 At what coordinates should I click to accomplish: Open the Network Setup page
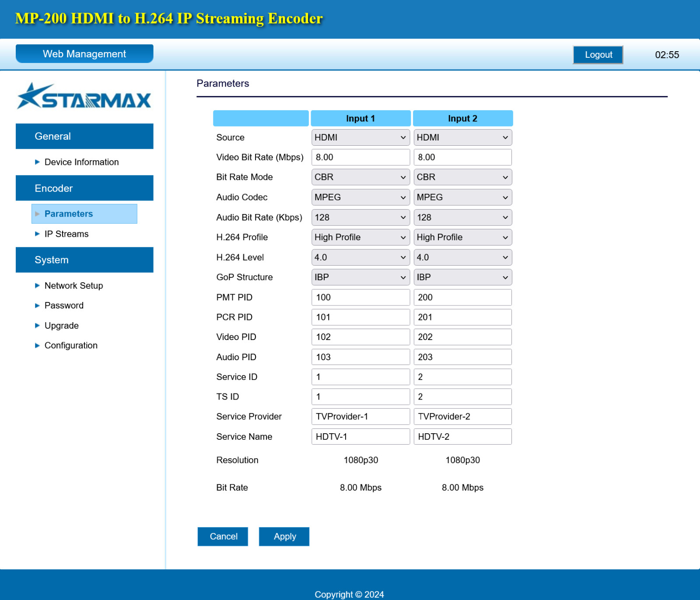(73, 285)
